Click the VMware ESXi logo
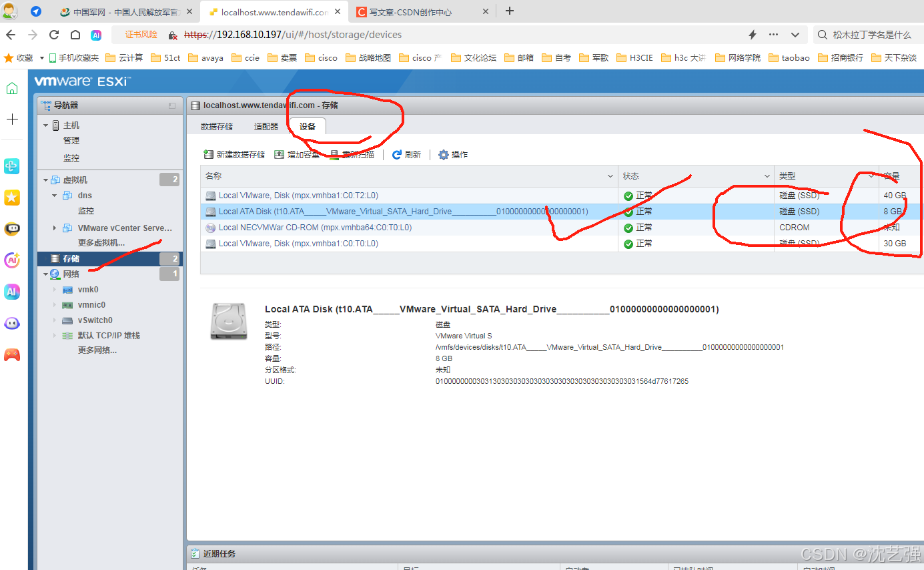Screen dimensions: 924x570 pyautogui.click(x=83, y=81)
